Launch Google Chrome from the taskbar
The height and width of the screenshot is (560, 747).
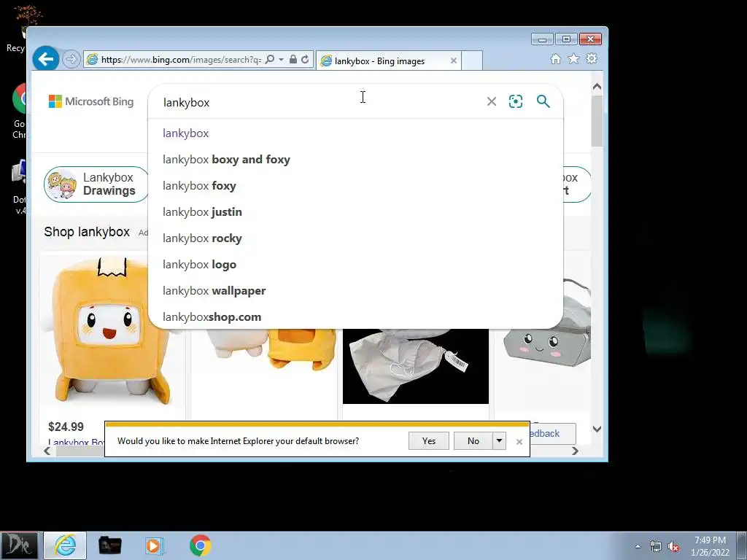200,545
